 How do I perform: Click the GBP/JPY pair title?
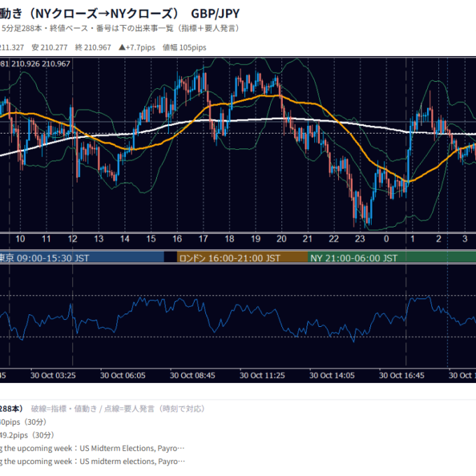[x=215, y=14]
